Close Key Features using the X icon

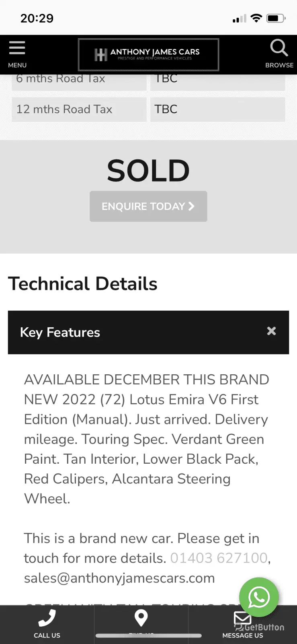(x=272, y=331)
